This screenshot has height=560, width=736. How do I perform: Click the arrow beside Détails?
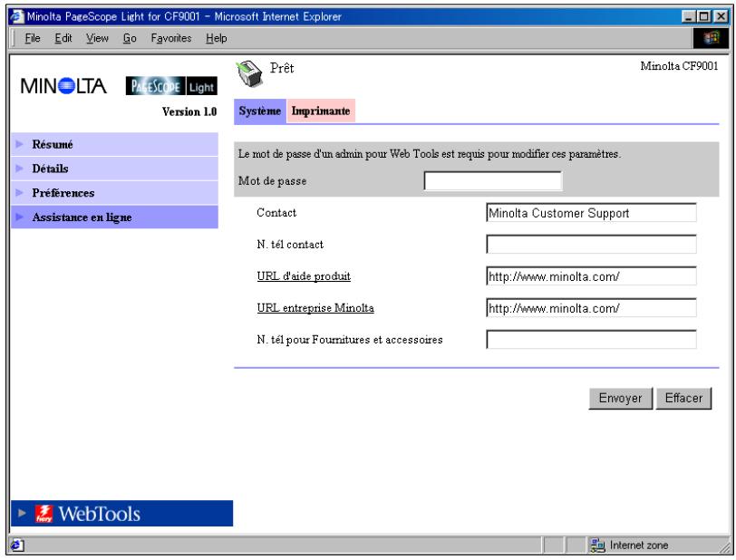pyautogui.click(x=19, y=168)
